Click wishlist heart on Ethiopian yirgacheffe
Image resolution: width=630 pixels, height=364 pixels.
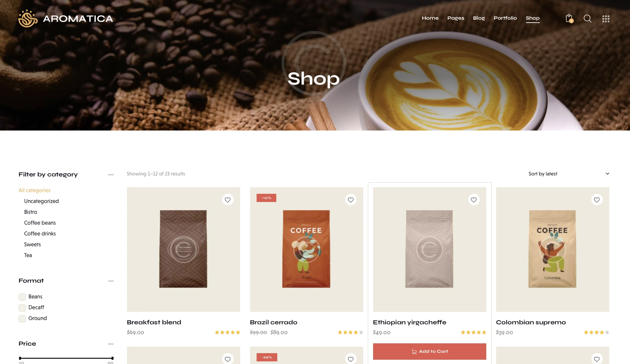pos(474,200)
